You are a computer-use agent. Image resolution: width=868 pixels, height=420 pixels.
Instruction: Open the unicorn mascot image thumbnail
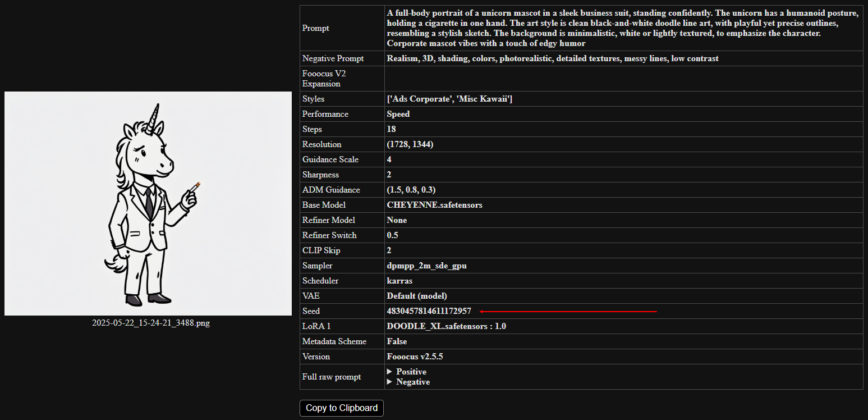point(148,203)
